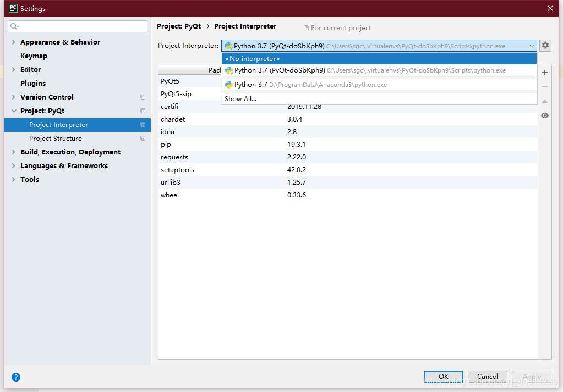
Task: Open help with the question mark icon
Action: point(16,377)
